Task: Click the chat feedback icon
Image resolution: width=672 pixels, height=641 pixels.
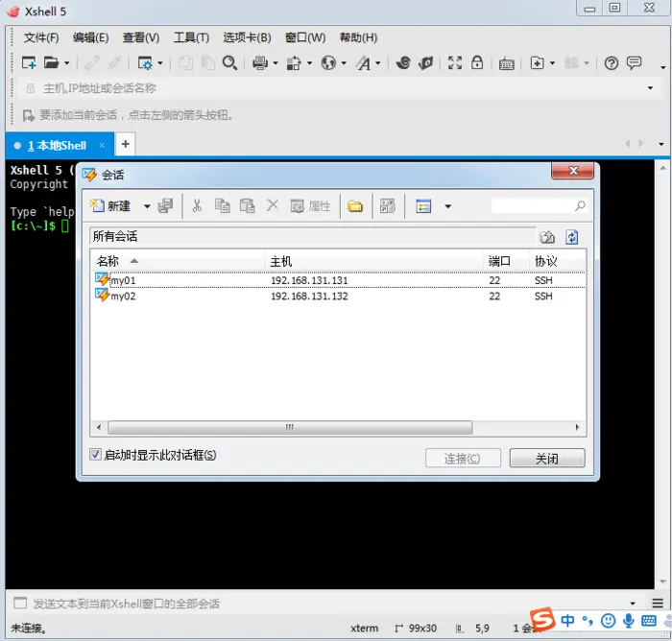Action: 634,63
